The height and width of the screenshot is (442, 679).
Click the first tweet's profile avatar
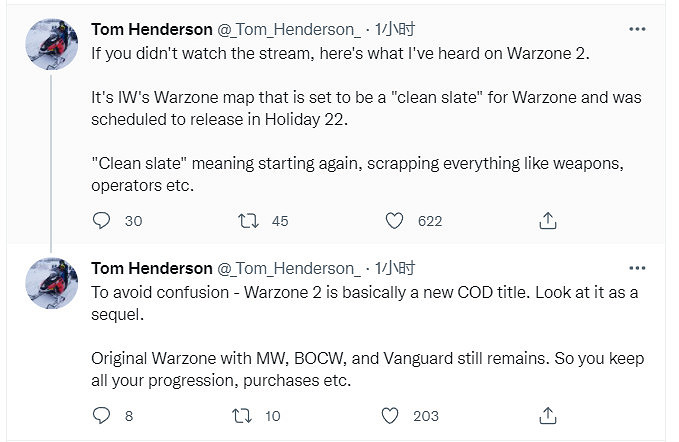point(50,43)
